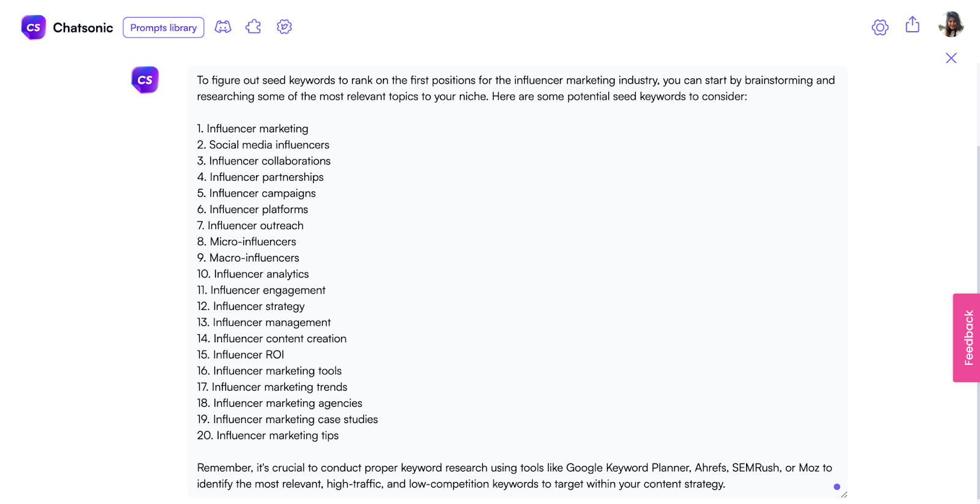Open the user profile photo menu
Screen dimensions: 980x504
pos(951,24)
